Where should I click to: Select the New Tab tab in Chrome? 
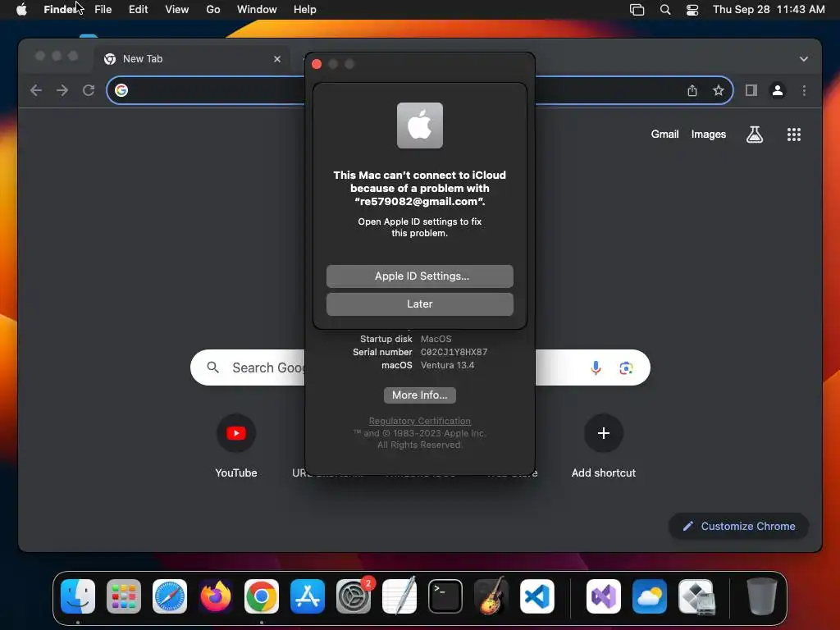pyautogui.click(x=193, y=59)
